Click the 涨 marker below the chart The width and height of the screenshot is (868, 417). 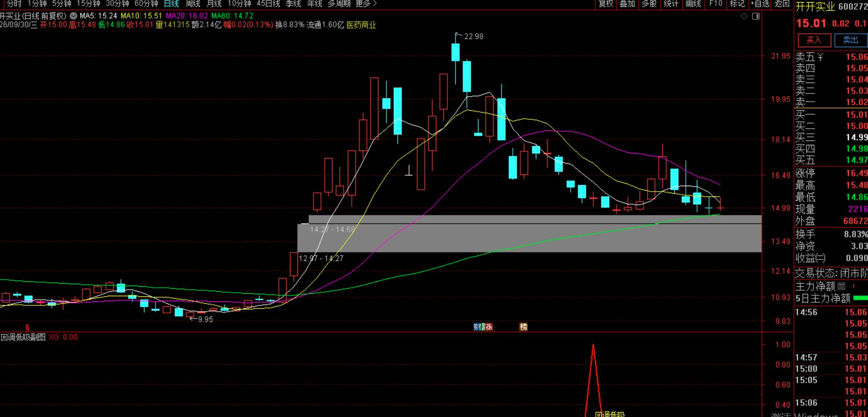click(x=488, y=327)
